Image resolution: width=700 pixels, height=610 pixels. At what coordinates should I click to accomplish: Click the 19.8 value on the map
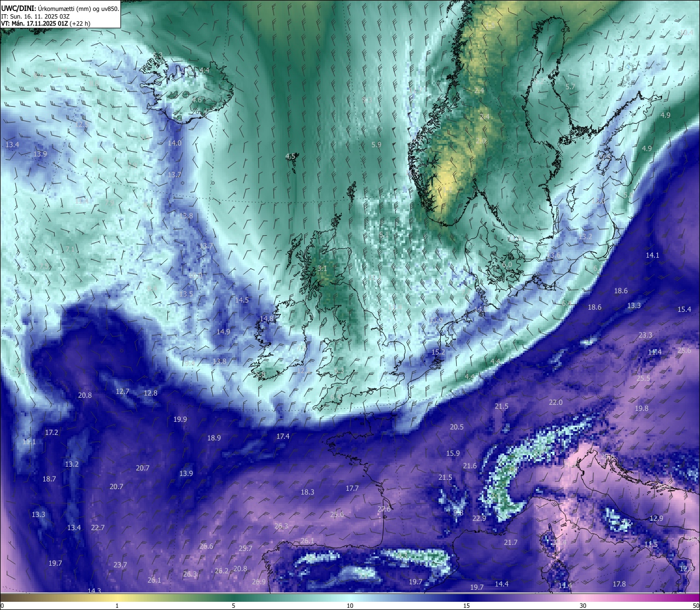pyautogui.click(x=641, y=409)
